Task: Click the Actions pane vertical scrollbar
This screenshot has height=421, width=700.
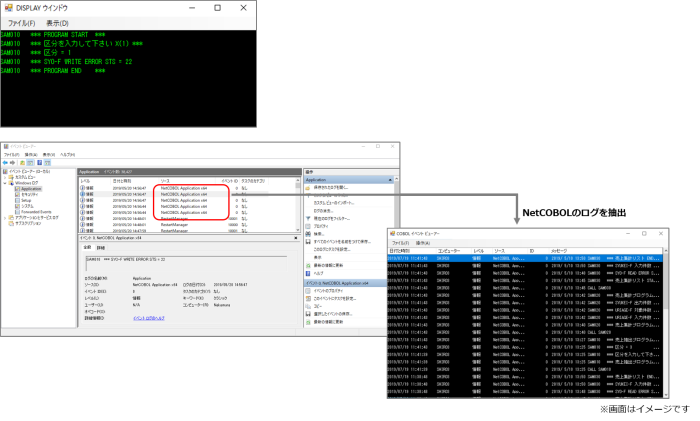Action: (396, 203)
